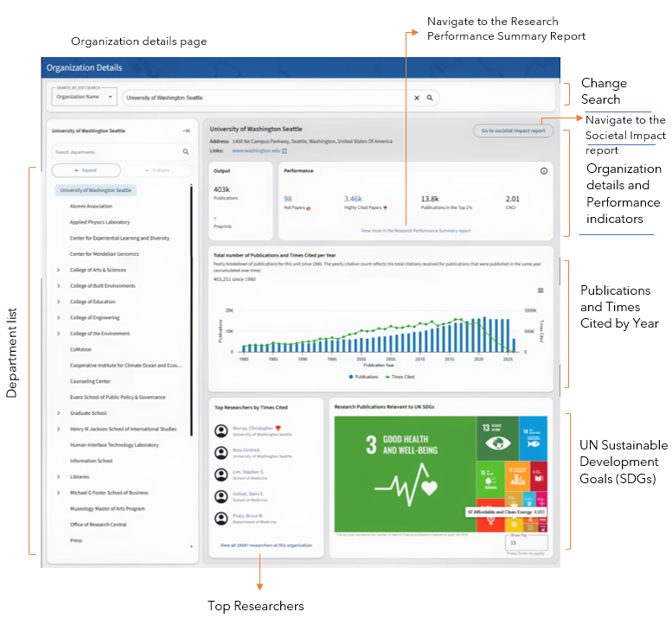This screenshot has width=672, height=631.
Task: Select Office of Research Central
Action: coord(98,525)
